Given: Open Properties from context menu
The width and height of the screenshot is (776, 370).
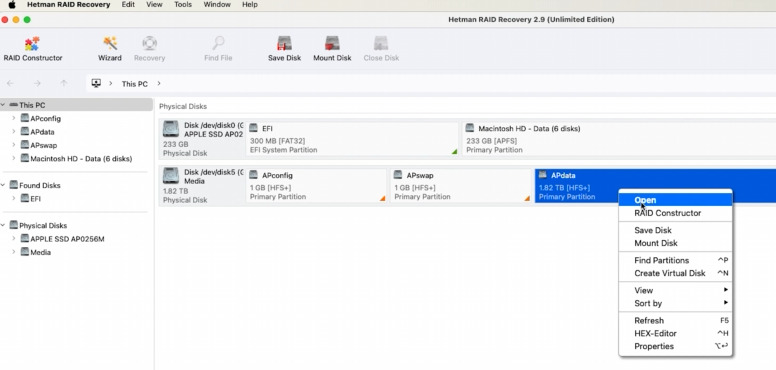Looking at the screenshot, I should pos(676,346).
